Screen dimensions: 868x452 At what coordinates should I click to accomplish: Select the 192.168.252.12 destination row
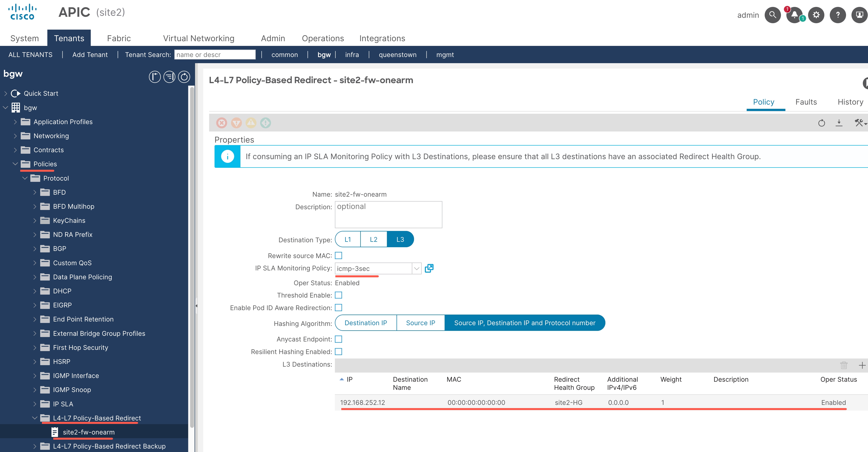click(x=601, y=402)
